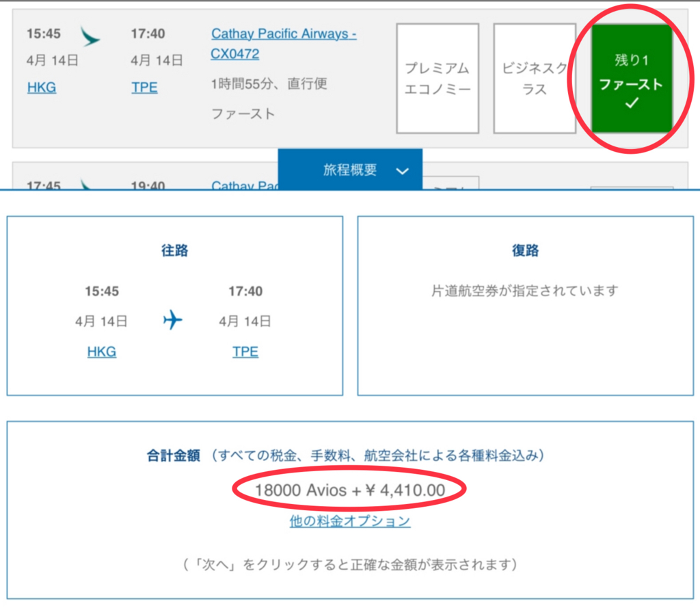Select the プレミアムエコノミー cabin option
The width and height of the screenshot is (700, 608).
(437, 78)
